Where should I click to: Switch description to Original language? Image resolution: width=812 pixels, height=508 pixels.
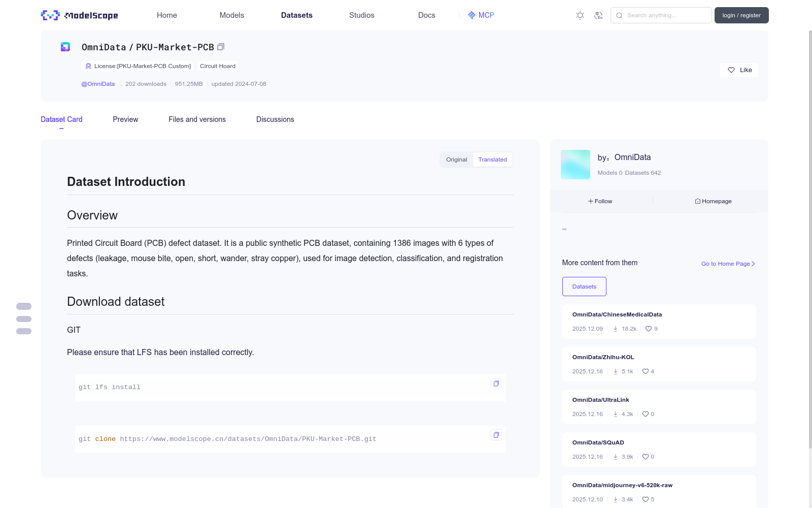point(456,160)
